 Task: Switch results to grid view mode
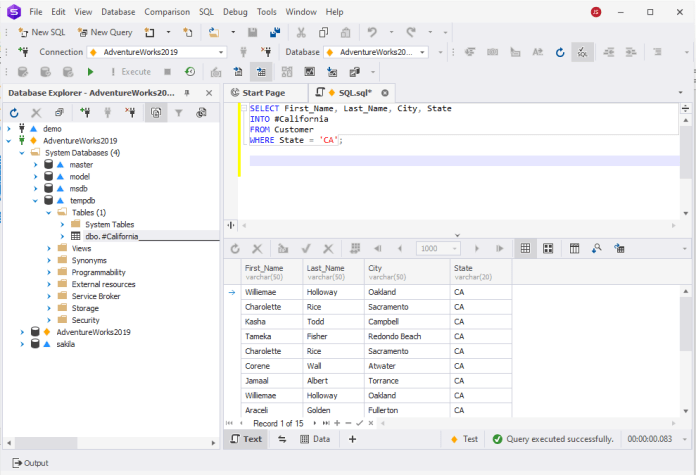point(524,248)
